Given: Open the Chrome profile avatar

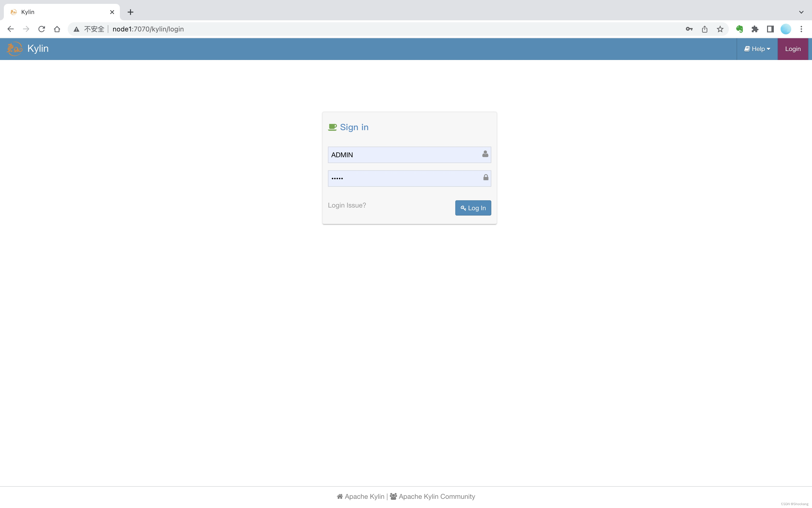Looking at the screenshot, I should click(786, 29).
